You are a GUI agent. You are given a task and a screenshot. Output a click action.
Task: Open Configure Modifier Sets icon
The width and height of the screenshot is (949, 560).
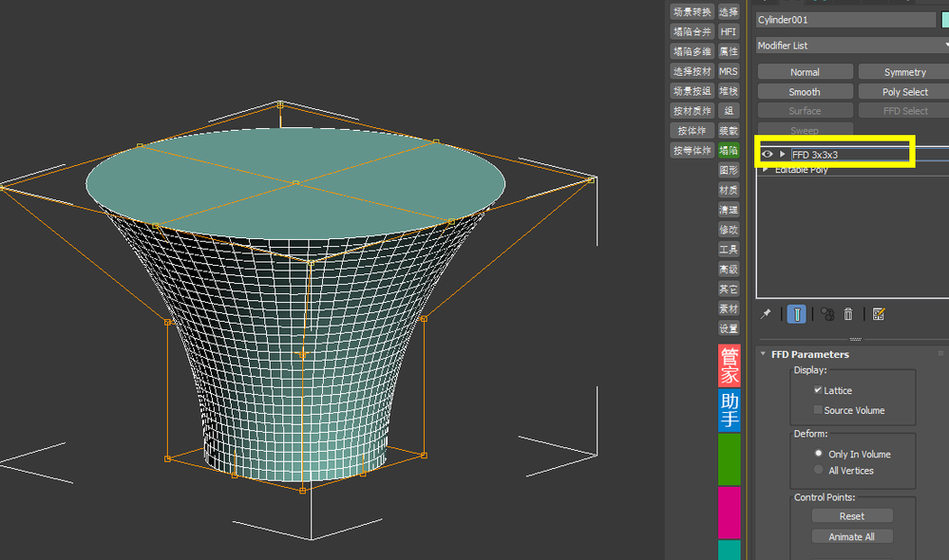click(x=879, y=314)
